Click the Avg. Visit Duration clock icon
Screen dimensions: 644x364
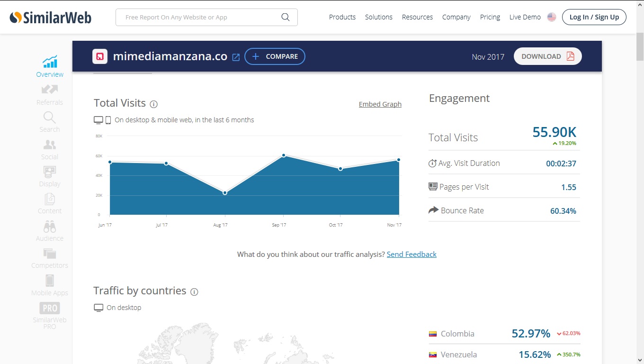point(432,163)
